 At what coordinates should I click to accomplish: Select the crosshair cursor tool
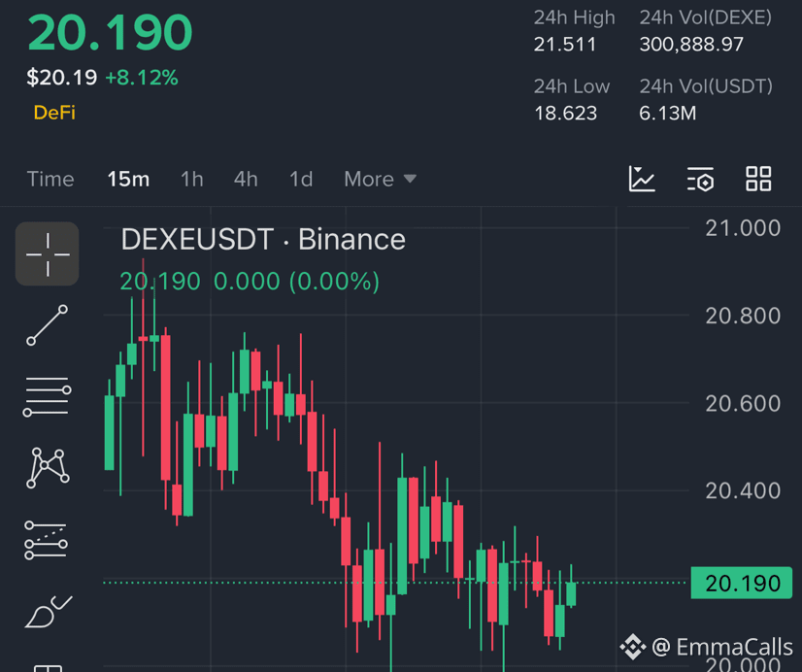[x=47, y=253]
